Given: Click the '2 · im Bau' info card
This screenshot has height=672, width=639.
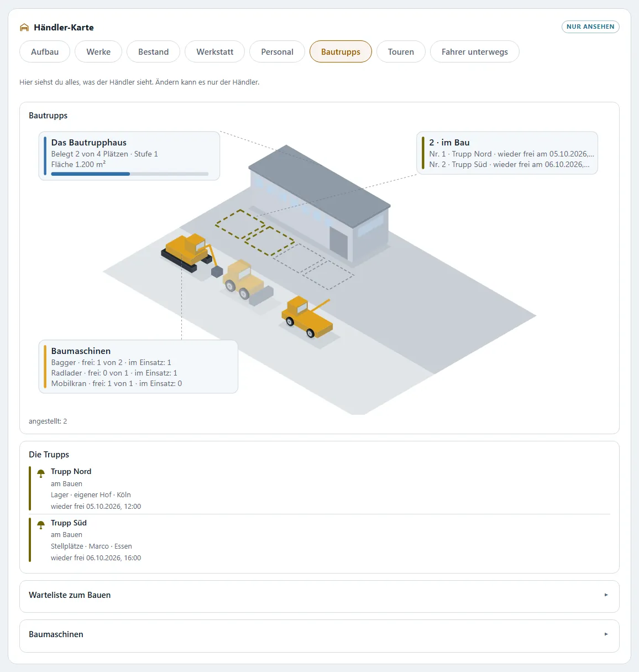Looking at the screenshot, I should point(507,153).
